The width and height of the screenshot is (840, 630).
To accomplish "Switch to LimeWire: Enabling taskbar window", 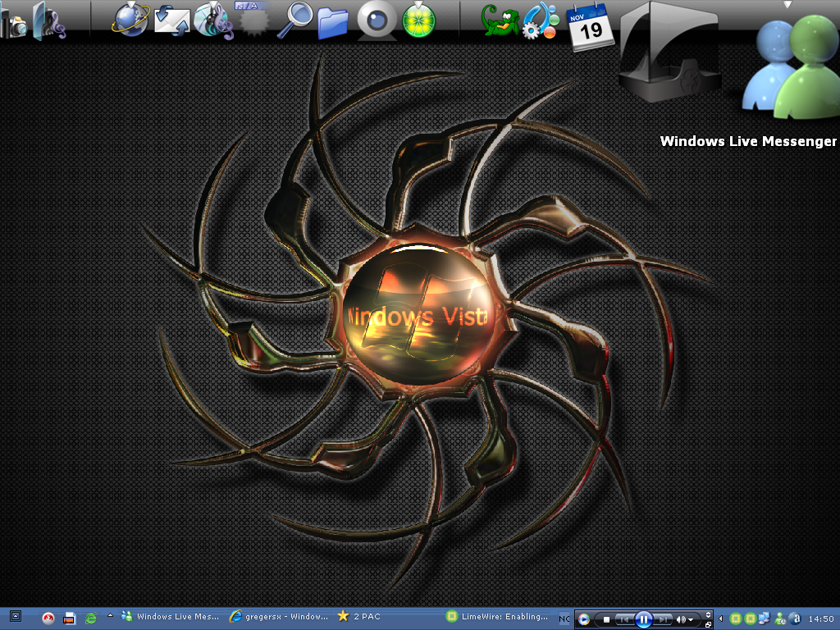I will point(497,617).
